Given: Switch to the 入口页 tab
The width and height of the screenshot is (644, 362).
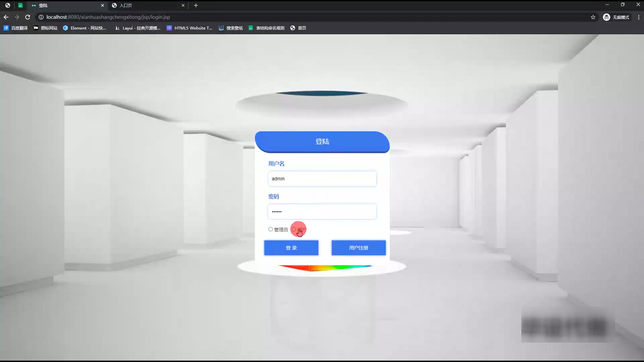Looking at the screenshot, I should coord(144,5).
